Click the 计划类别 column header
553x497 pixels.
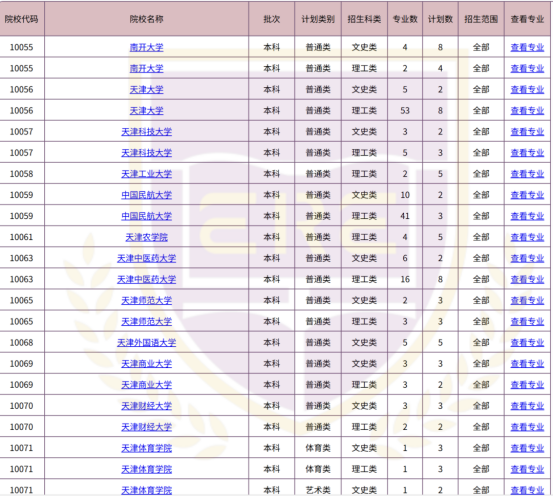pos(318,19)
